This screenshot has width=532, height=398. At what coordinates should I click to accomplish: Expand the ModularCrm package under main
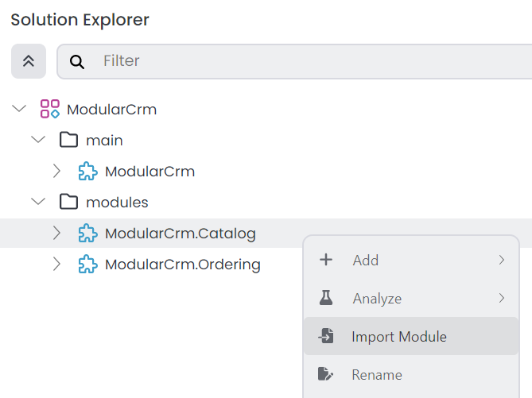(x=56, y=172)
